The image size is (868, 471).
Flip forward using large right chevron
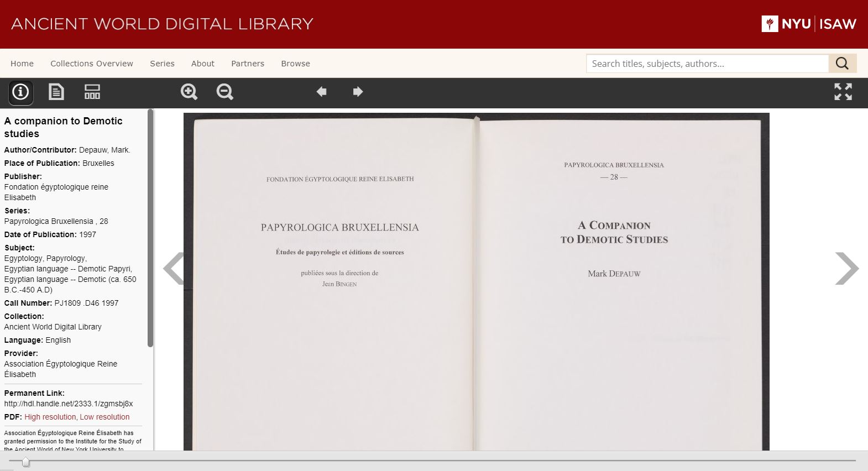pyautogui.click(x=846, y=269)
